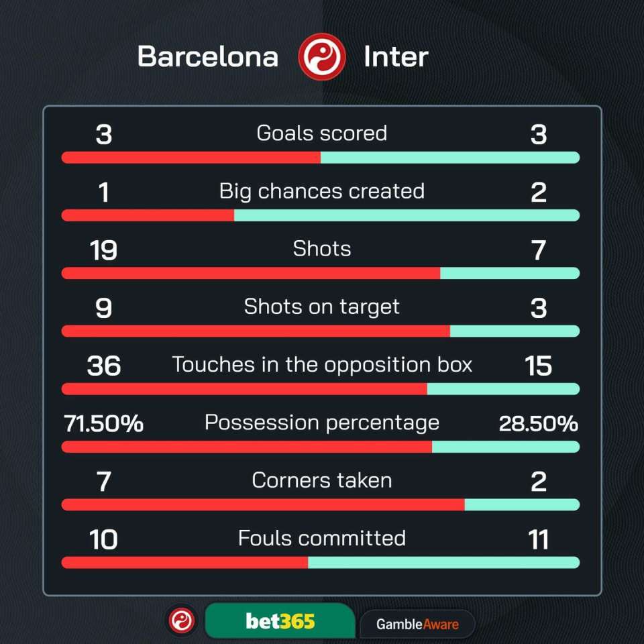Screen dimensions: 644x644
Task: Click Barcelona's 19 shots number
Action: pos(103,250)
